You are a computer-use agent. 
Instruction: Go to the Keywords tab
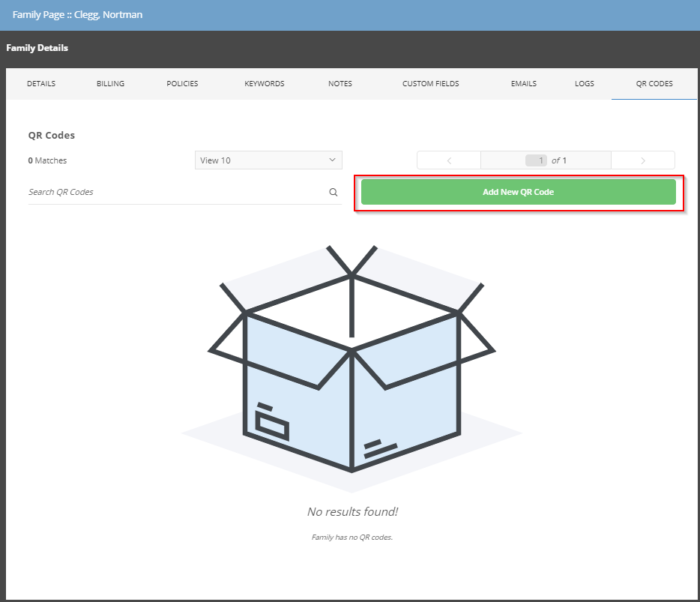pyautogui.click(x=265, y=84)
